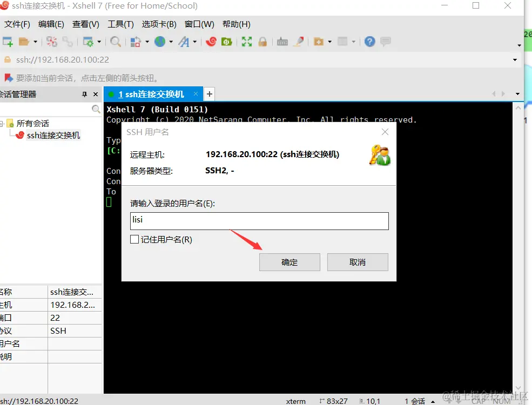
Task: Click the highlight pen toolbar icon
Action: [299, 42]
